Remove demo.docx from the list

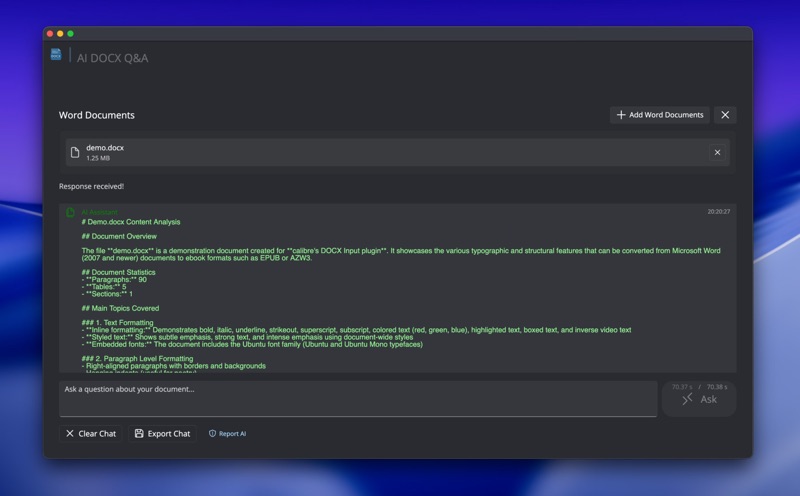[x=717, y=152]
